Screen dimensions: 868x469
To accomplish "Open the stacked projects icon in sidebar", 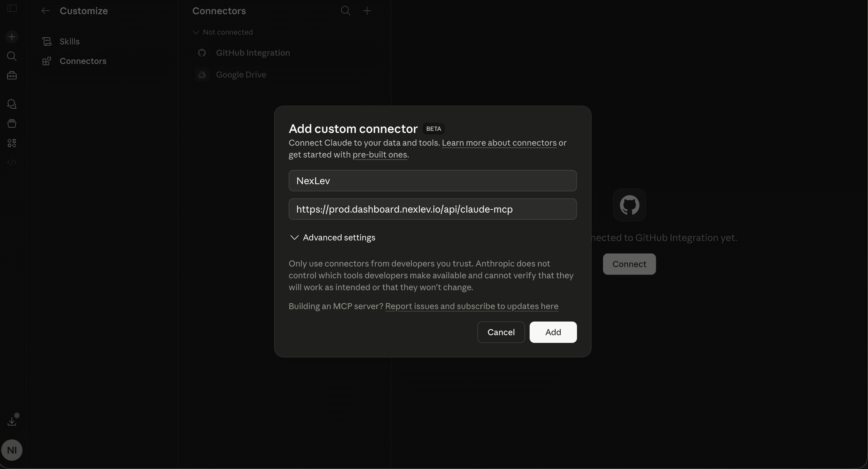I will click(x=12, y=123).
